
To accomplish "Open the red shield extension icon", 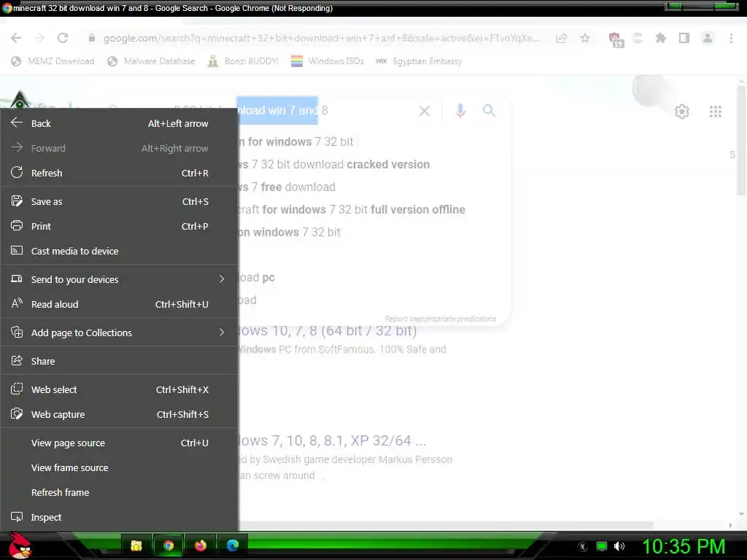I will 616,39.
